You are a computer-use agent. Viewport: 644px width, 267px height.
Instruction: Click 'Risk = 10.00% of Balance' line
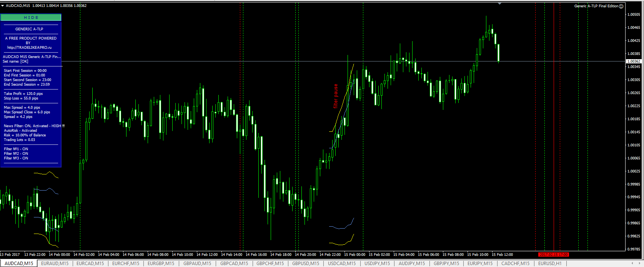tap(25, 135)
